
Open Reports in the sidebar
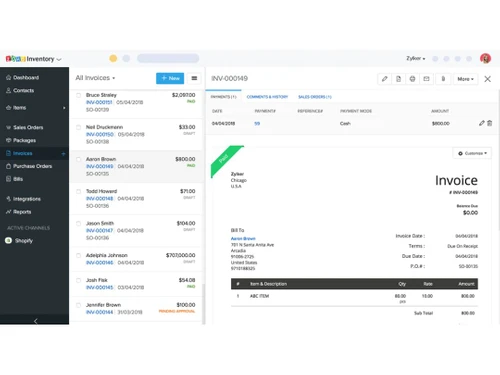coord(19,212)
